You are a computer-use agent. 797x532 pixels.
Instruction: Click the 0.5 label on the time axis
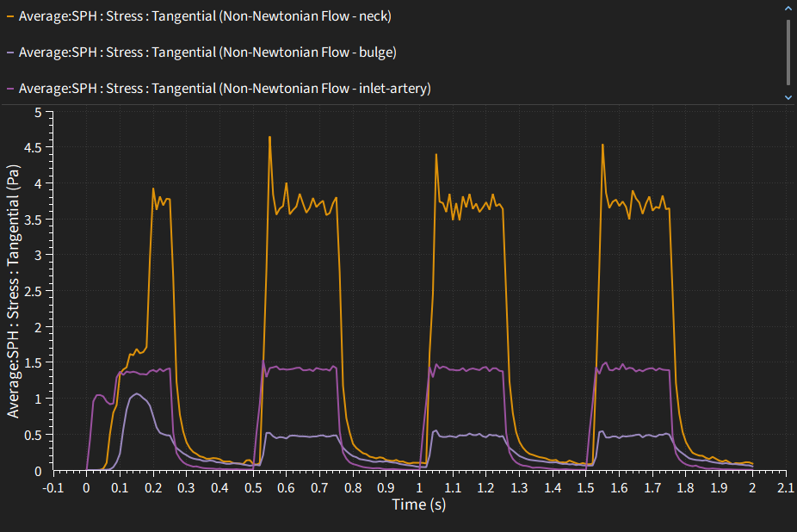tap(253, 488)
